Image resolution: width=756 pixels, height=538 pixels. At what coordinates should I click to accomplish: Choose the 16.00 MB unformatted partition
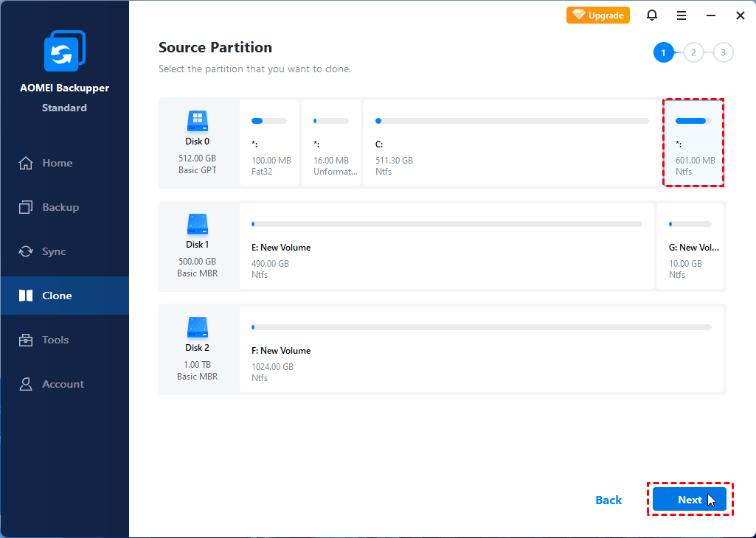(331, 144)
